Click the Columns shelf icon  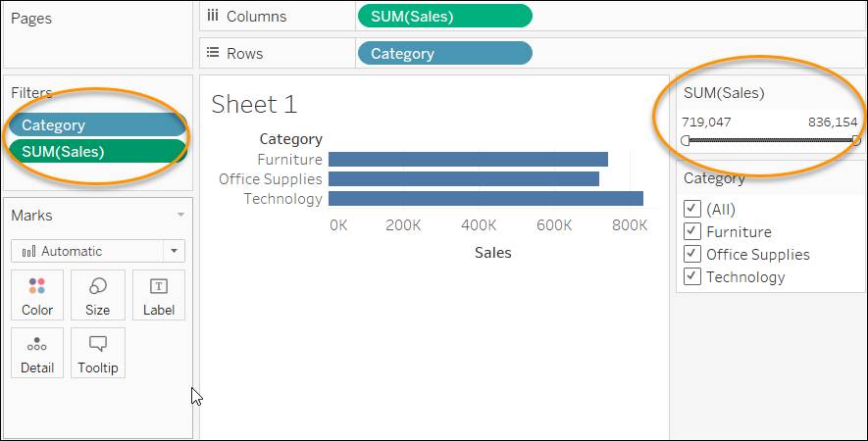212,16
